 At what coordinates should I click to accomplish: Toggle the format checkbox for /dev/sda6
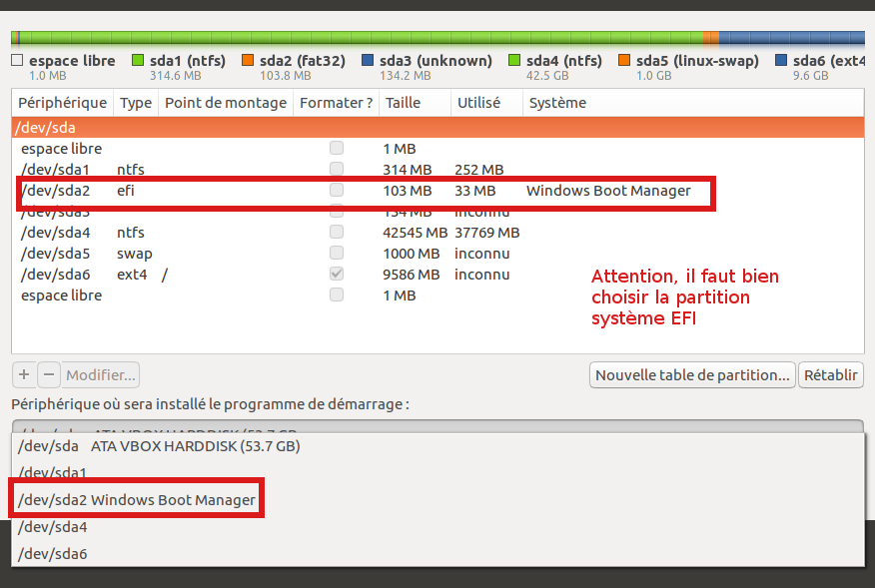tap(337, 275)
